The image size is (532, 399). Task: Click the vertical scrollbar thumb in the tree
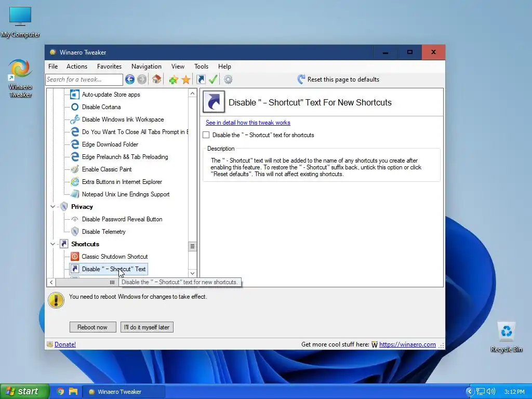pyautogui.click(x=192, y=246)
